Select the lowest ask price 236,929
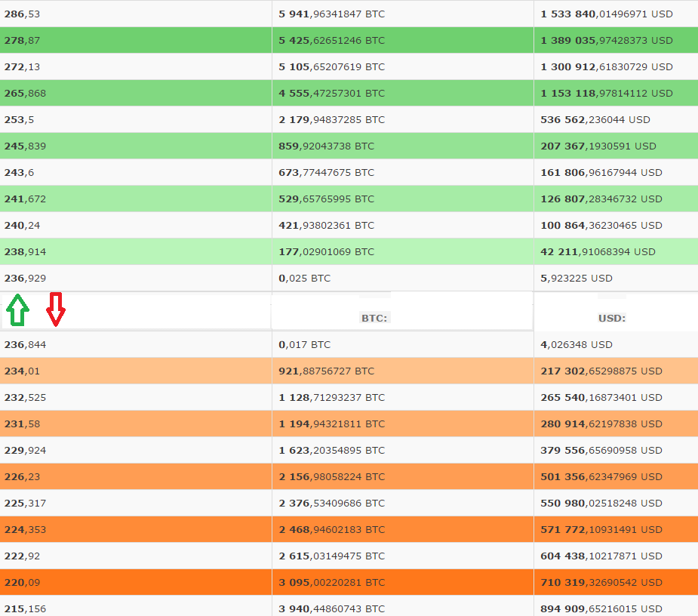698x616 pixels. (x=26, y=278)
